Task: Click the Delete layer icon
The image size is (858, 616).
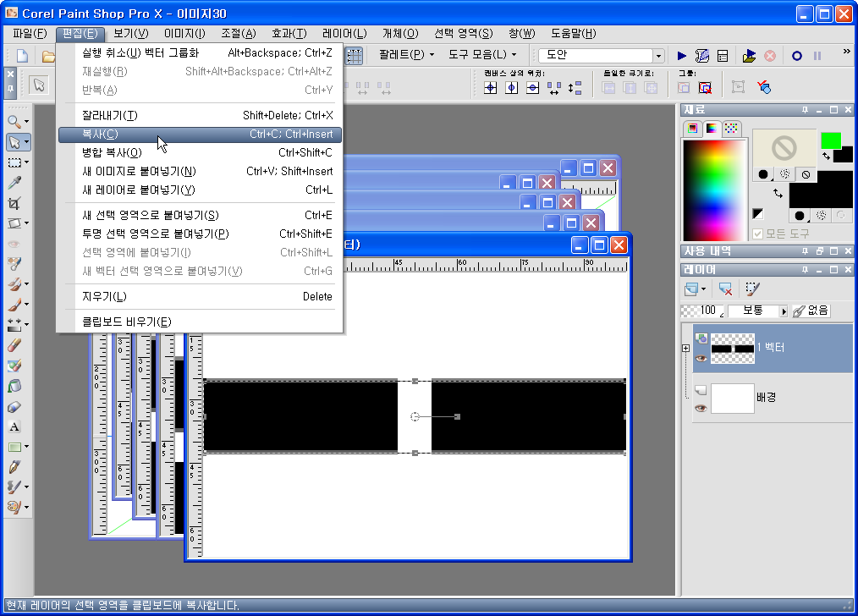Action: click(726, 289)
